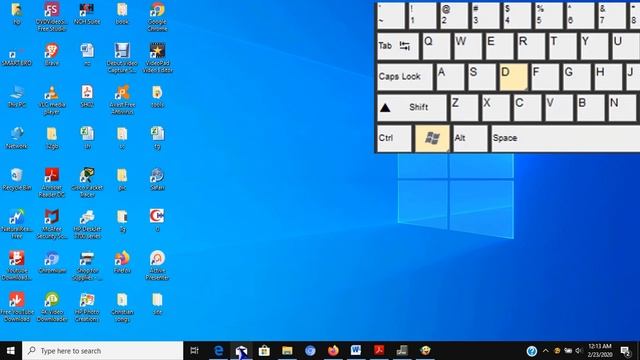Image resolution: width=640 pixels, height=360 pixels.
Task: Open Task View in the taskbar
Action: [195, 351]
